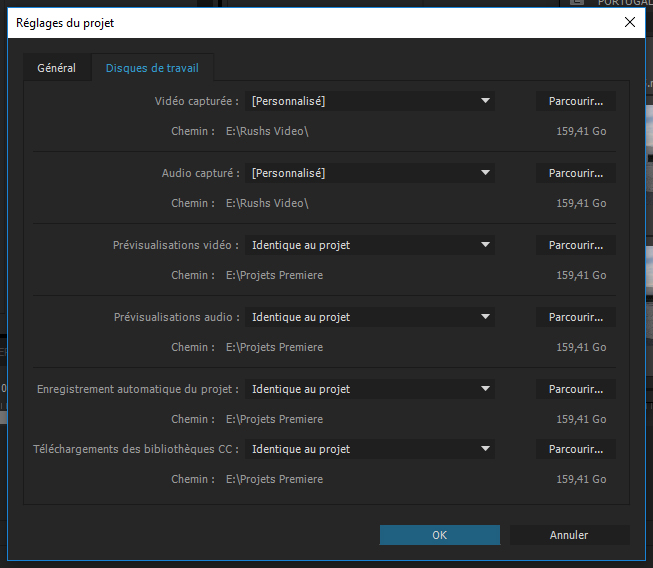Image resolution: width=653 pixels, height=568 pixels.
Task: Click Parcourir for Prévisualisations vidéo
Action: pos(576,245)
